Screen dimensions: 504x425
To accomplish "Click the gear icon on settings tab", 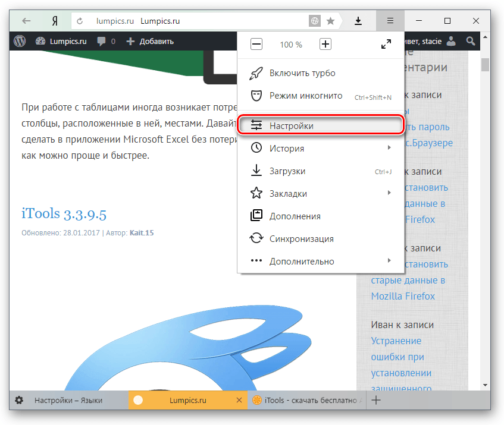I will pos(19,400).
